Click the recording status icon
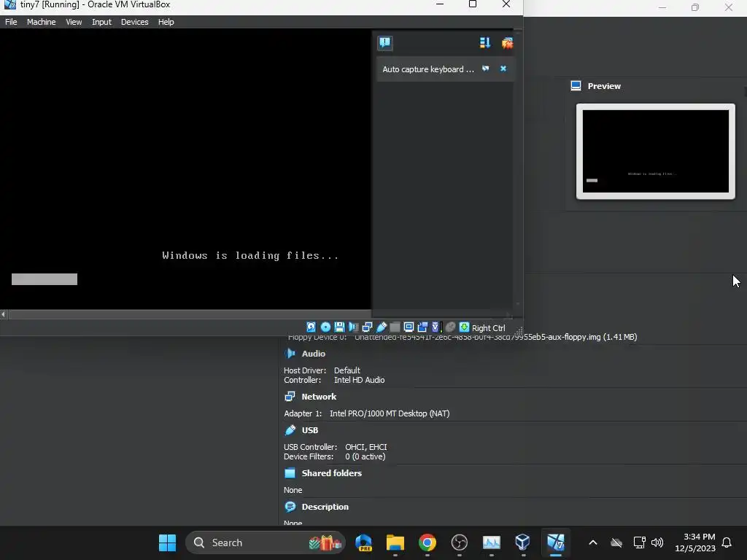 [x=422, y=327]
